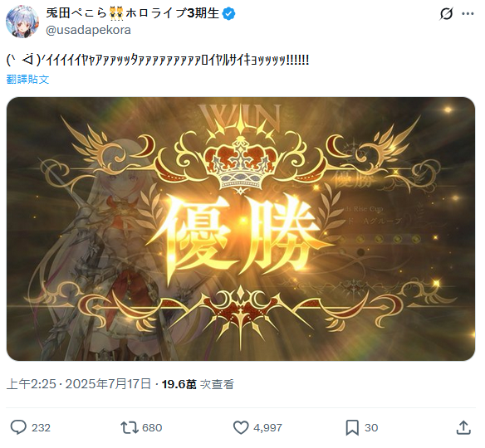Open the @usadapekora handle link

click(x=89, y=30)
